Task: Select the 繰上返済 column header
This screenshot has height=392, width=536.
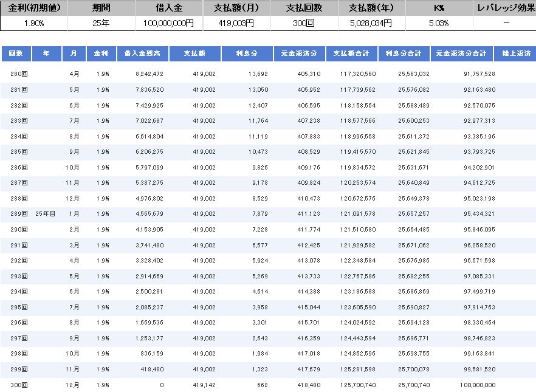Action: [515, 53]
